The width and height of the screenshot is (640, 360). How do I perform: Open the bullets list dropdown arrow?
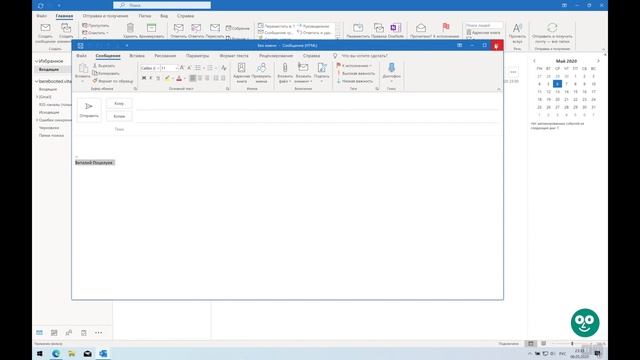click(204, 68)
